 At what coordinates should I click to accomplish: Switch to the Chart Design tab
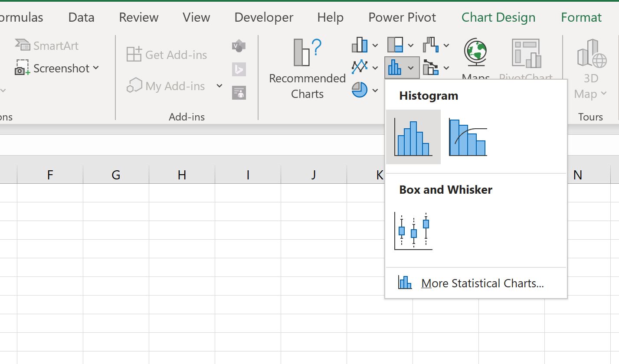point(498,17)
